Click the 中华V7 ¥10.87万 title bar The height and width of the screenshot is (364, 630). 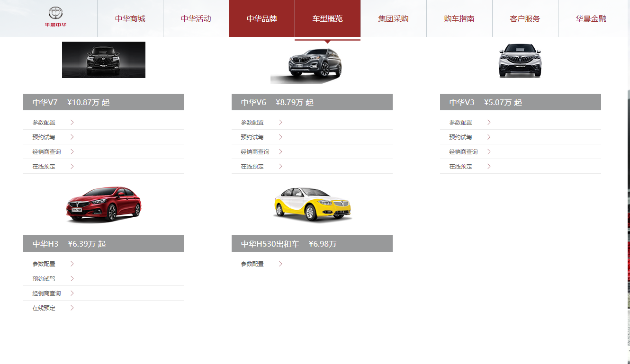(104, 102)
